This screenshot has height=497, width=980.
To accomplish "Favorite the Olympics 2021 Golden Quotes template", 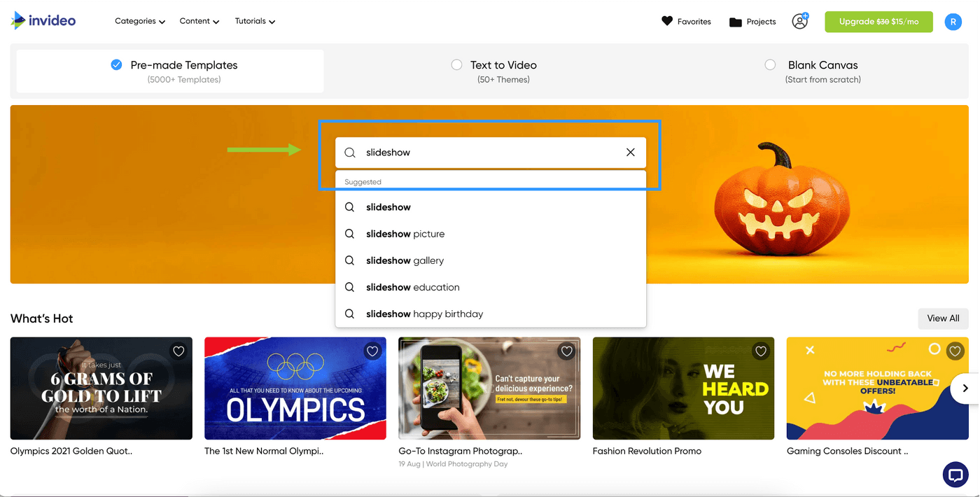I will [178, 351].
